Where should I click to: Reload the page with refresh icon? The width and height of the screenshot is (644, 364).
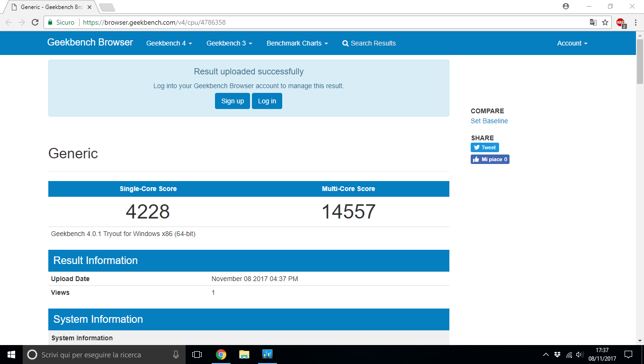(35, 22)
